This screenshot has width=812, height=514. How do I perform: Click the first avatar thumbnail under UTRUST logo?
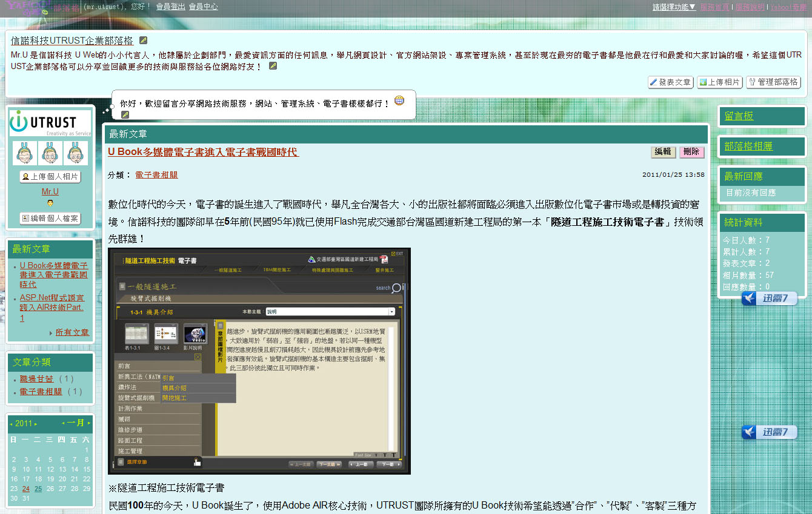[25, 154]
